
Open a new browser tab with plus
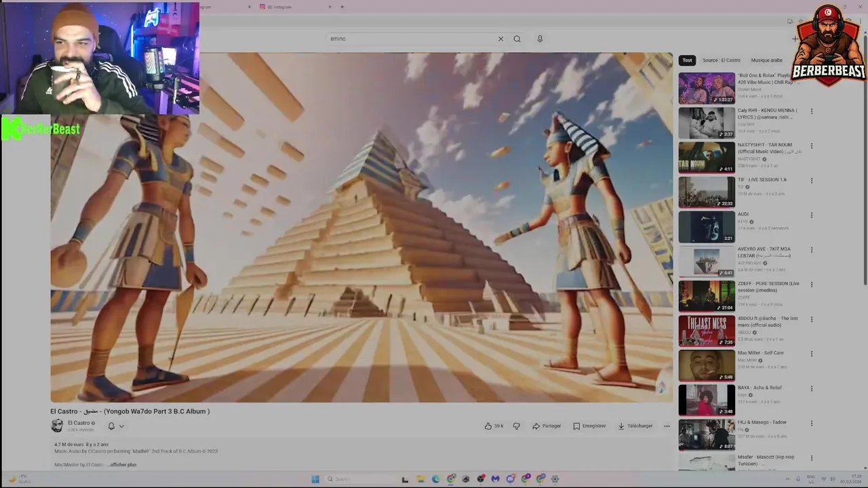(342, 7)
